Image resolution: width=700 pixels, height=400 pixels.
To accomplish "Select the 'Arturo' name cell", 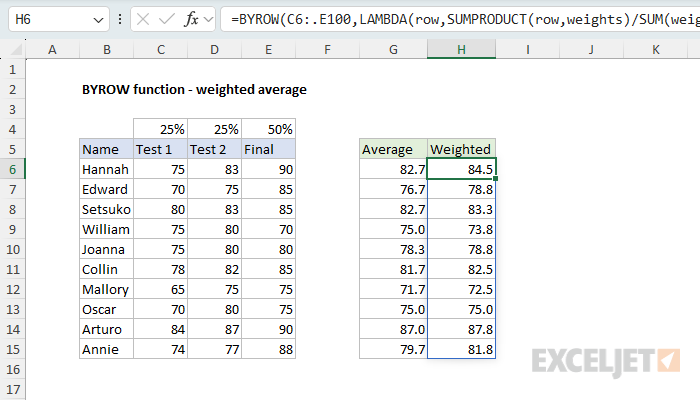I will click(107, 329).
